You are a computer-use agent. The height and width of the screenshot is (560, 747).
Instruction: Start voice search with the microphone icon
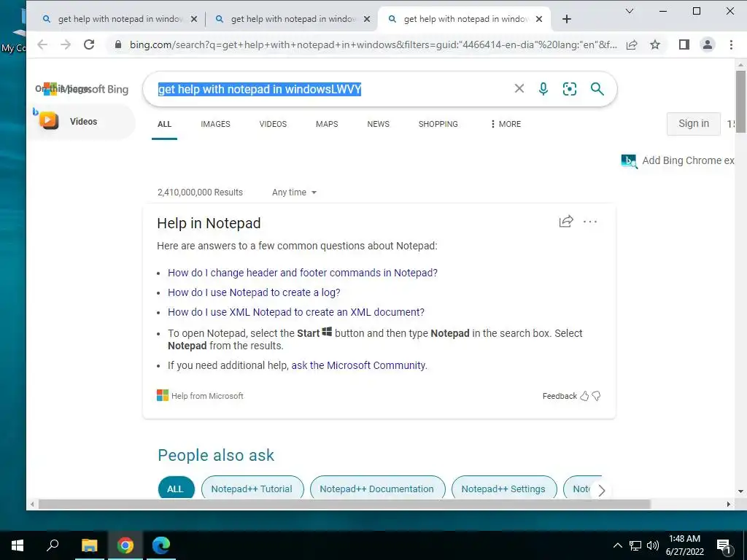tap(543, 88)
